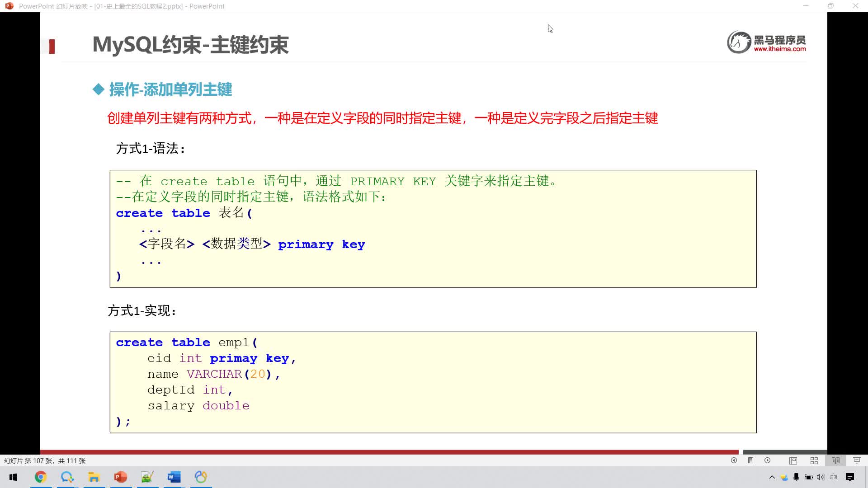This screenshot has width=868, height=488.
Task: Click the 'eid int primay key' line
Action: click(222, 358)
